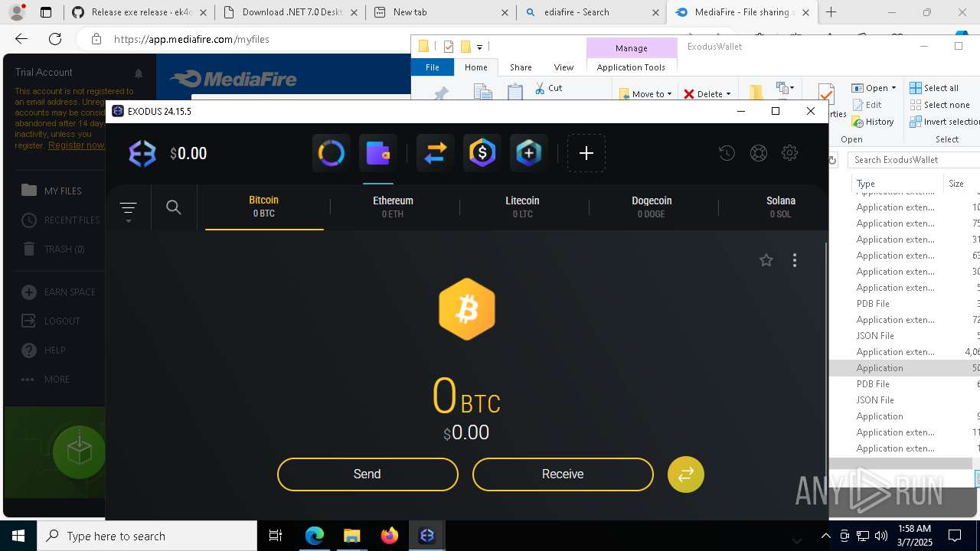Select the Dogecoin asset tab
This screenshot has height=551, width=980.
click(x=652, y=207)
